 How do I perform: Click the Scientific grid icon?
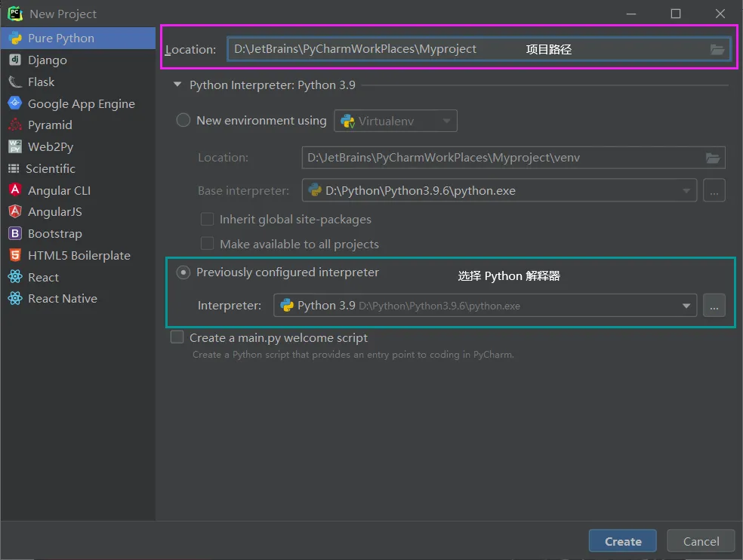14,168
